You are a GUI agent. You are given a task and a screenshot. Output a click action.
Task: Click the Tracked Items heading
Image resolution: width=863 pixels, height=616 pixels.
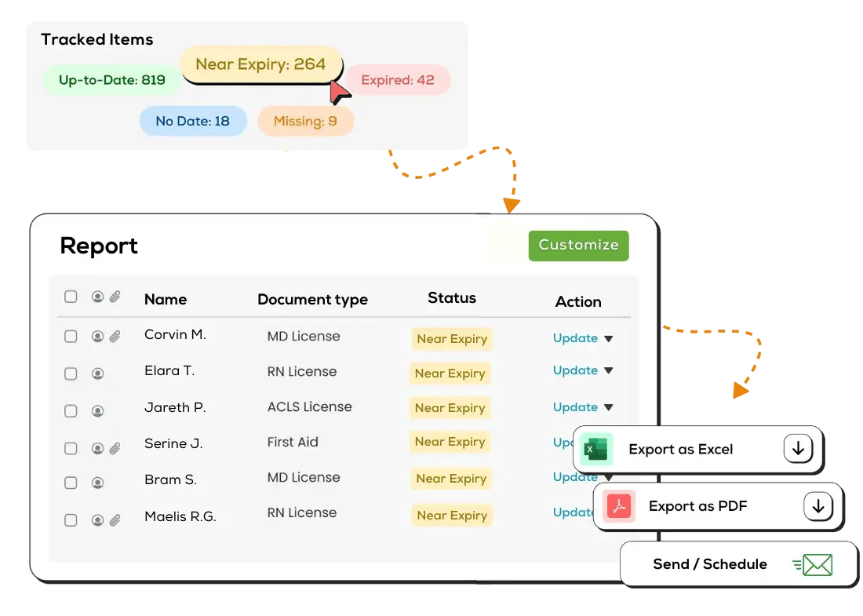[96, 40]
